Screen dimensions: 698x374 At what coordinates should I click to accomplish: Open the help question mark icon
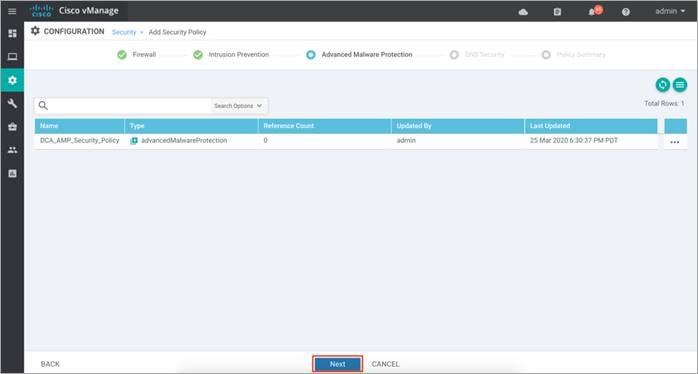coord(626,12)
